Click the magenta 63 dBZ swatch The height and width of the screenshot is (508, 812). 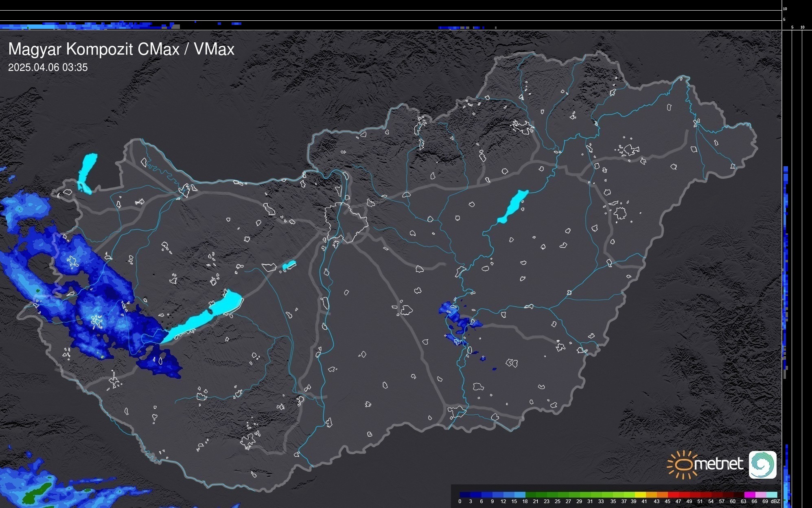pyautogui.click(x=749, y=495)
